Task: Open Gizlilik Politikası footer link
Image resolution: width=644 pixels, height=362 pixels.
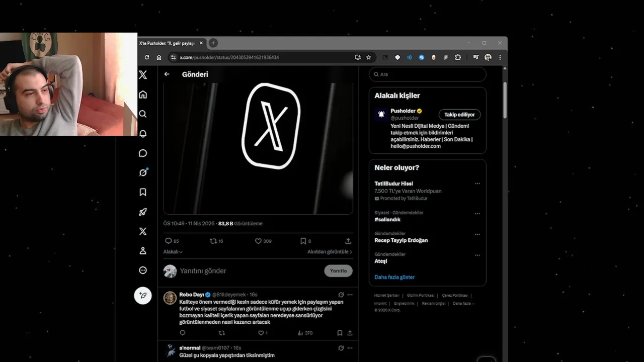Action: pyautogui.click(x=421, y=296)
